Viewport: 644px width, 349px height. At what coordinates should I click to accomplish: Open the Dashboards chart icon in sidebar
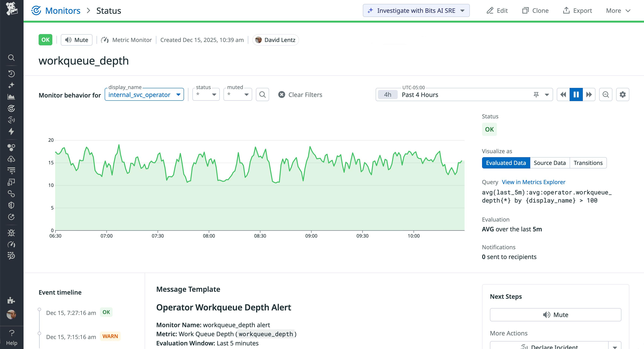[11, 97]
